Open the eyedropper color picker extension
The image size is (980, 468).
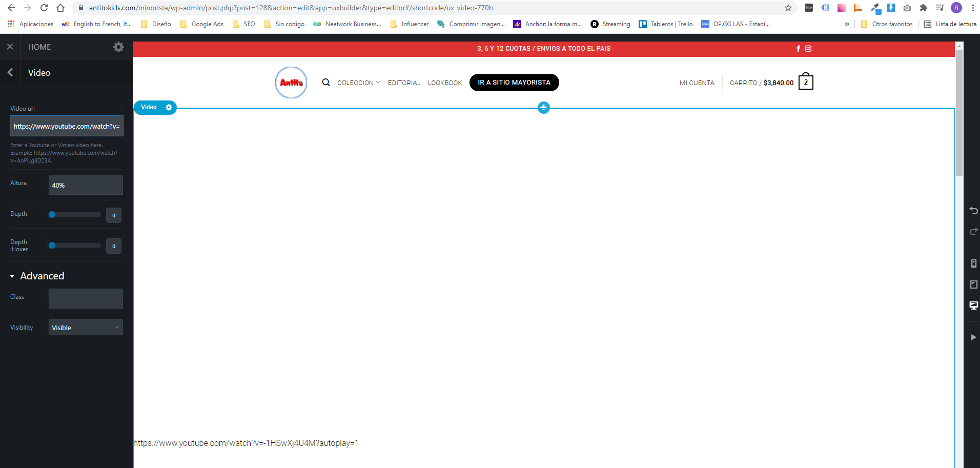click(x=875, y=8)
